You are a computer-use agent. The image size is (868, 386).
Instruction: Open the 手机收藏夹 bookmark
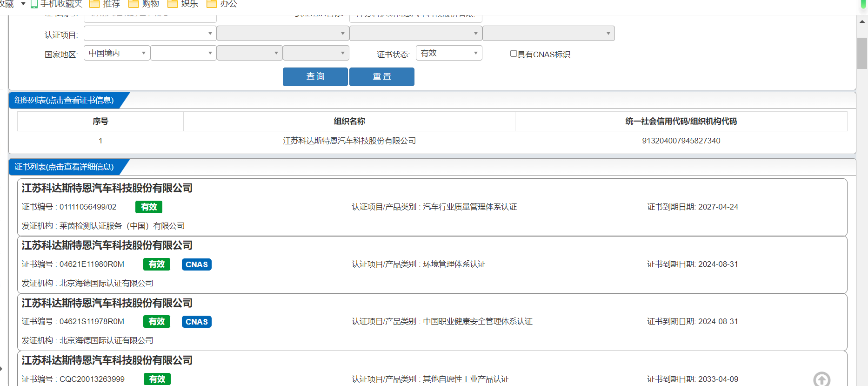(56, 4)
